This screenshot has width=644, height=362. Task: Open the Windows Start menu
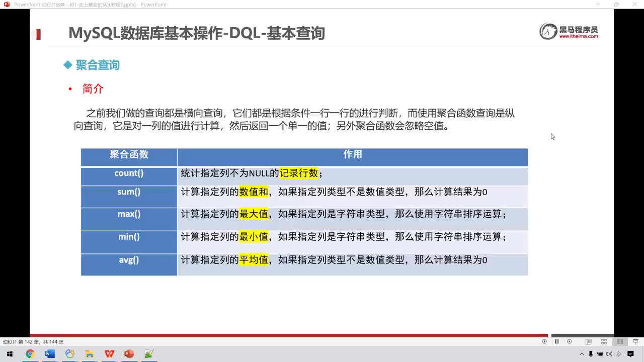10,354
